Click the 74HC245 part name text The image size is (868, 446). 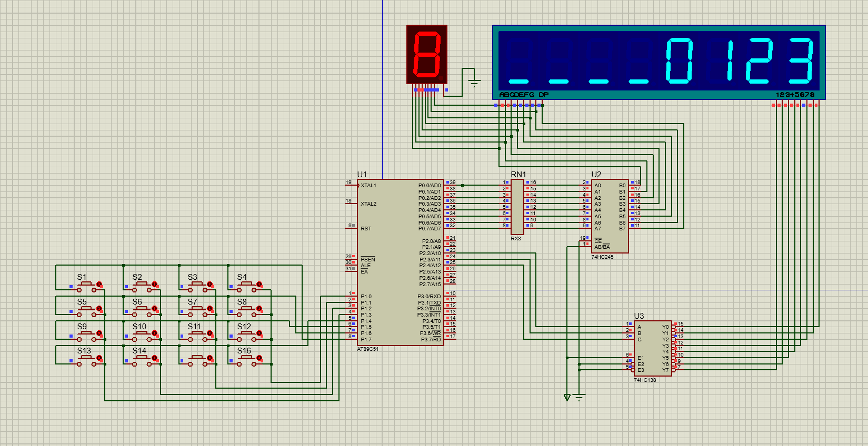[x=602, y=257]
